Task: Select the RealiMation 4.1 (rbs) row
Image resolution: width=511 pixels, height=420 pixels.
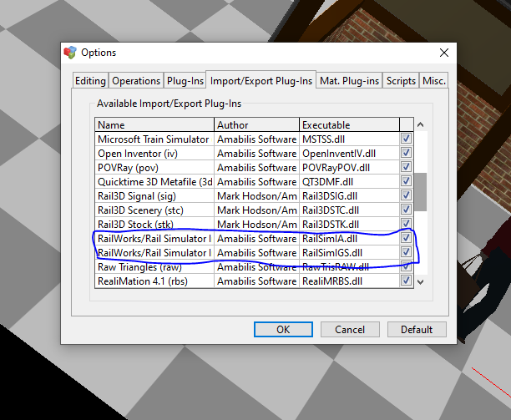Action: 254,281
